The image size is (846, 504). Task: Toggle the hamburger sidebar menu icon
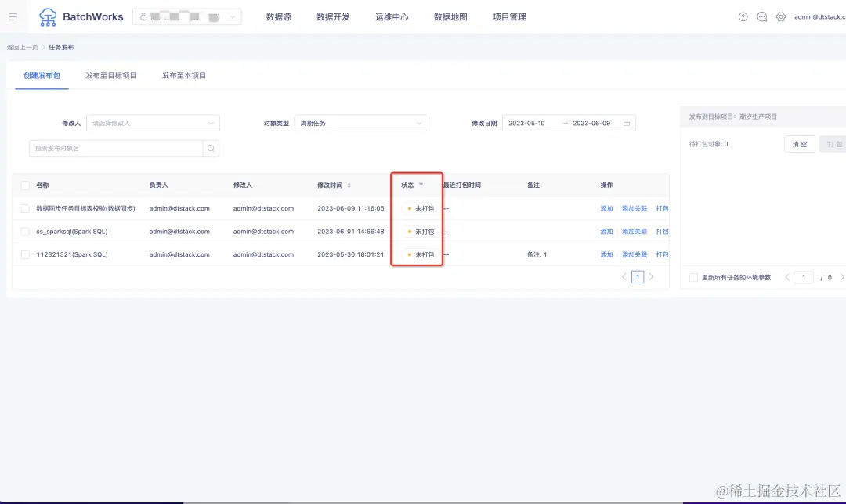coord(13,16)
